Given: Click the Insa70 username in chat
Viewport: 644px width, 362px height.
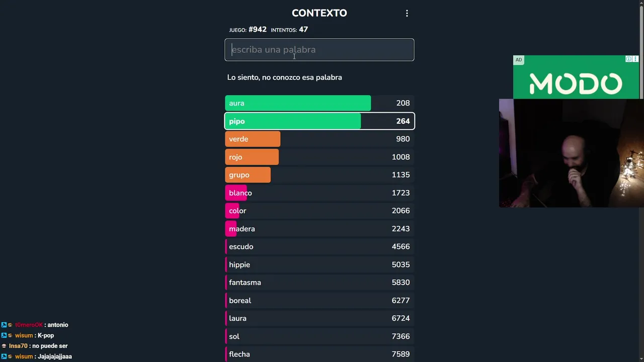Looking at the screenshot, I should tap(19, 346).
